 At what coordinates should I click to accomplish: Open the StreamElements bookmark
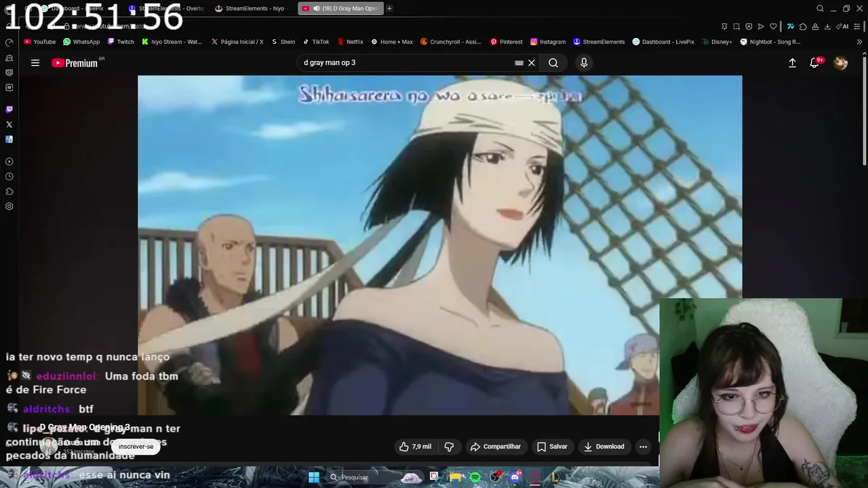pyautogui.click(x=599, y=42)
